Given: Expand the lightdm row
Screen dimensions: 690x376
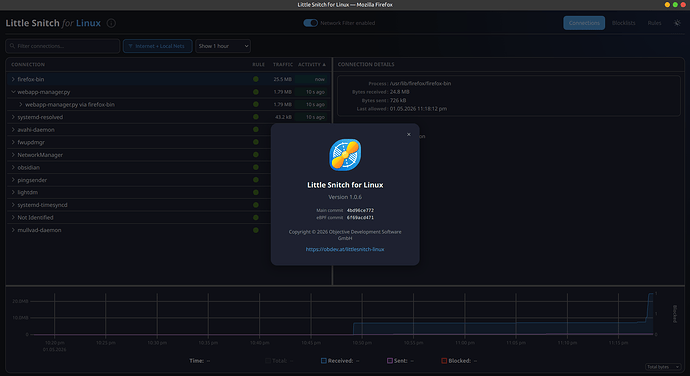Looking at the screenshot, I should [x=13, y=192].
